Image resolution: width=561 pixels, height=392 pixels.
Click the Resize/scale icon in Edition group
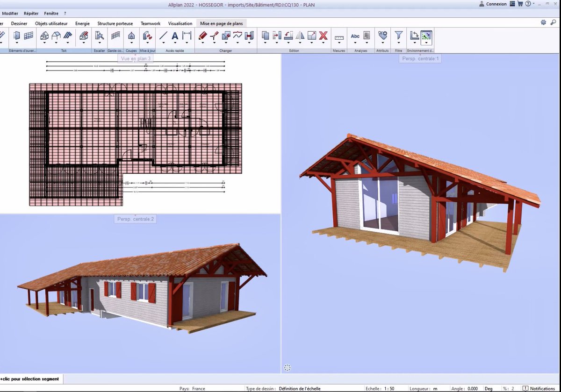312,36
